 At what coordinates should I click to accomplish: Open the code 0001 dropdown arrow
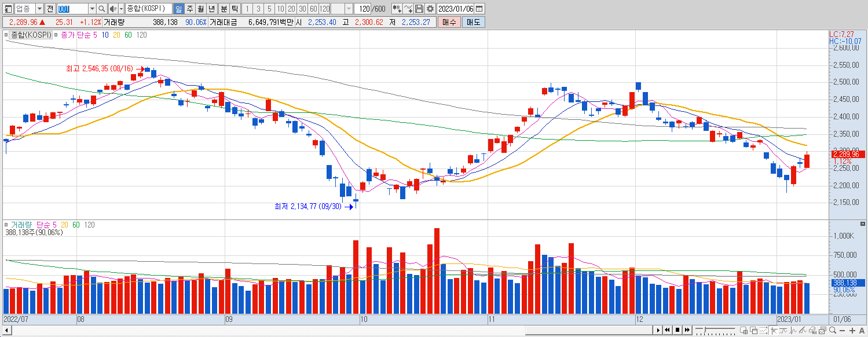[x=92, y=9]
